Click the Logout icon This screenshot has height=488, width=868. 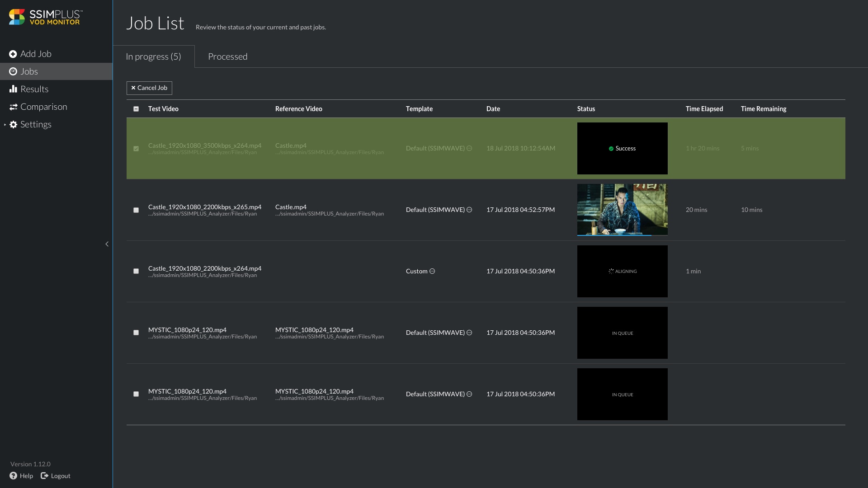[x=44, y=476]
